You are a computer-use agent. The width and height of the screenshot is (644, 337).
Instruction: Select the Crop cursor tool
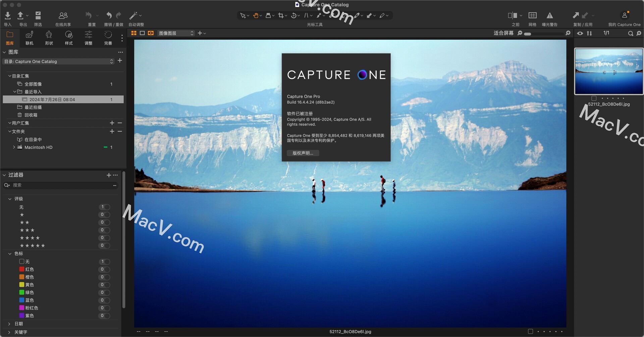[281, 15]
